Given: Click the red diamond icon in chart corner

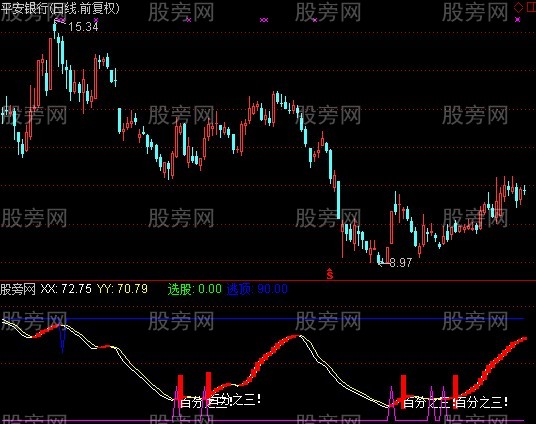Looking at the screenshot, I should [x=518, y=7].
